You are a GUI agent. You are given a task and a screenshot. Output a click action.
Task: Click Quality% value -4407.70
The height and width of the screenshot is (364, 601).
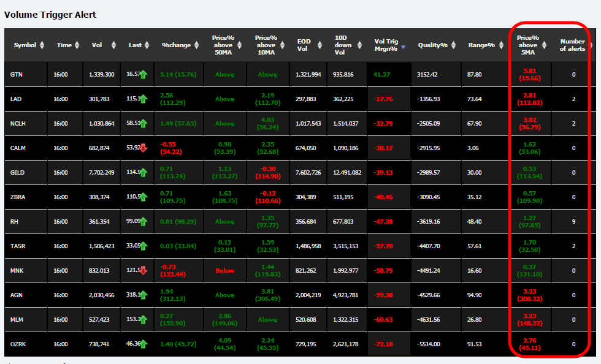(429, 246)
